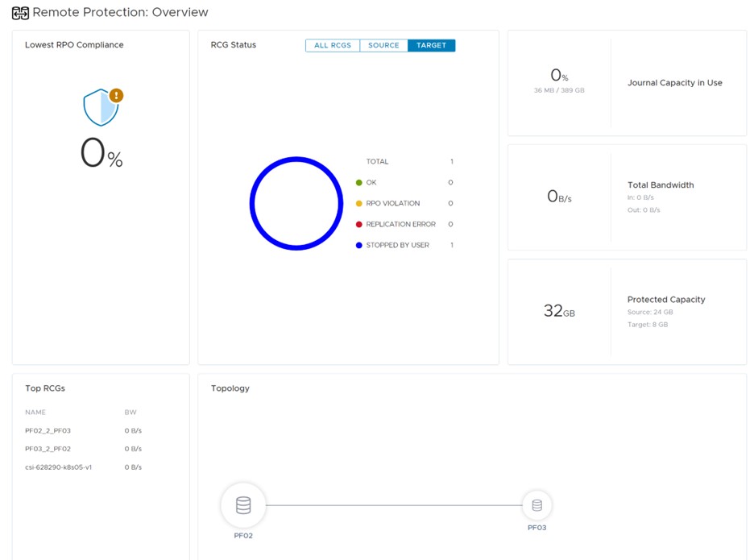Click the RPO compliance shield icon

tap(99, 109)
